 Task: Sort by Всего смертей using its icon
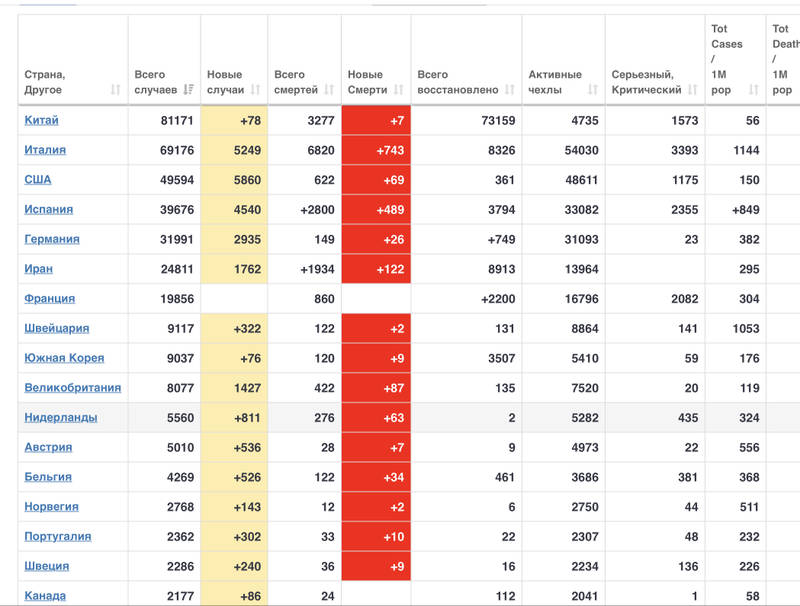[329, 90]
